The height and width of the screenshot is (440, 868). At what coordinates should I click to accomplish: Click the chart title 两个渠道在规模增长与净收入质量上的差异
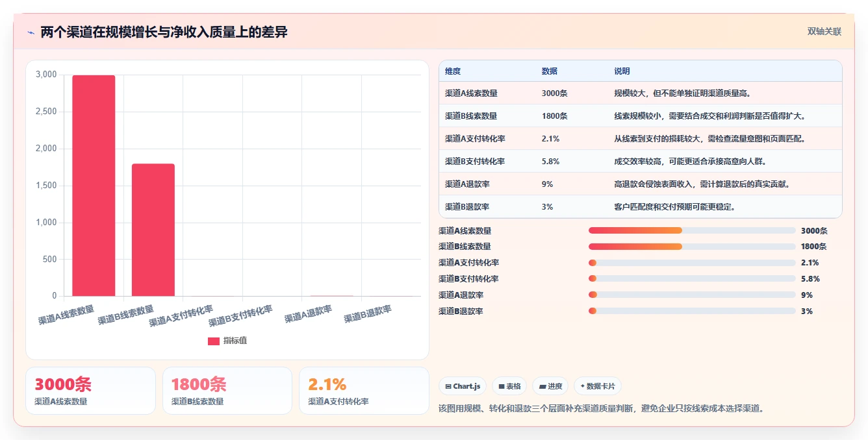point(164,32)
